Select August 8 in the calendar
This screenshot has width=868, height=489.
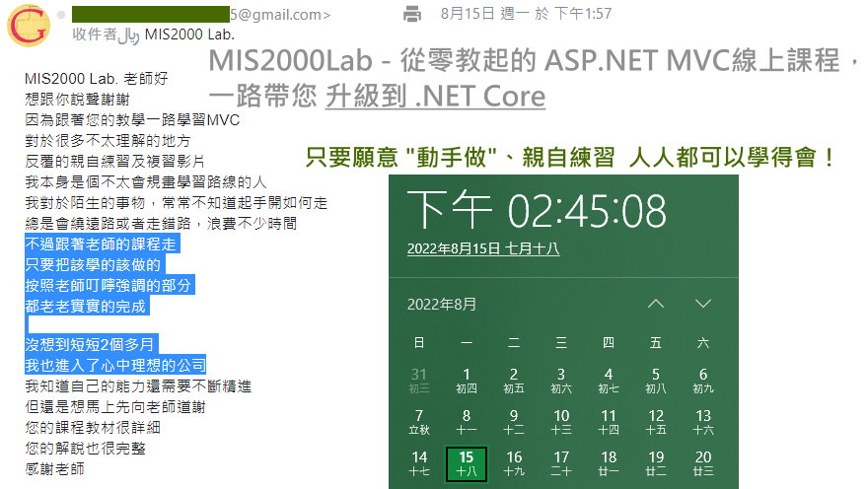point(467,422)
